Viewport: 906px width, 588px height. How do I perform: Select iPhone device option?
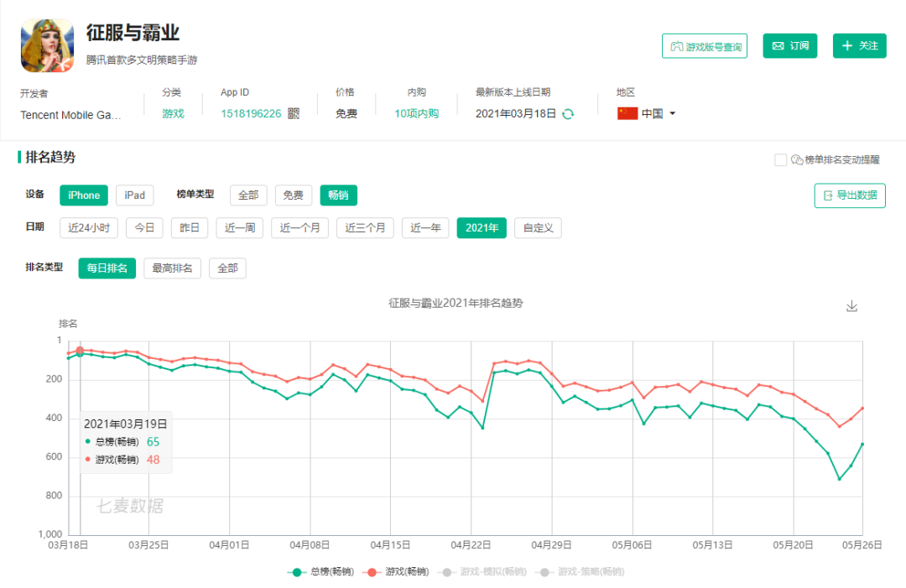tap(84, 195)
